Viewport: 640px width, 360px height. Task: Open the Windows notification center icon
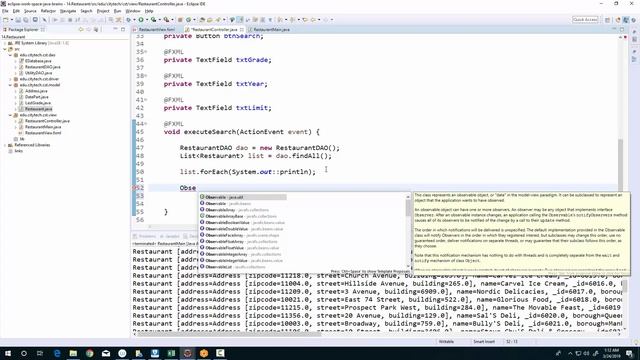[x=629, y=353]
